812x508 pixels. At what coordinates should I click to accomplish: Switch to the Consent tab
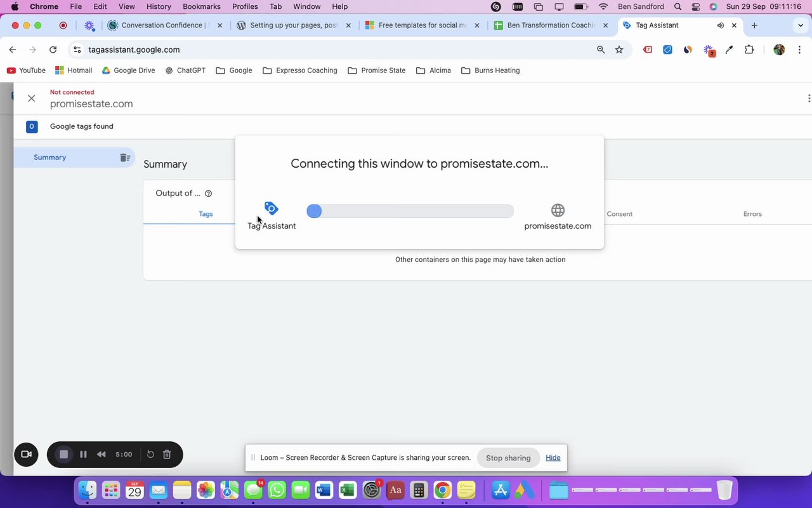pos(619,214)
